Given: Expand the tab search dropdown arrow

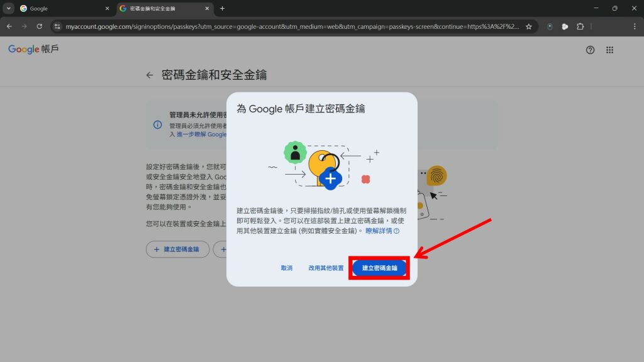Looking at the screenshot, I should (9, 8).
